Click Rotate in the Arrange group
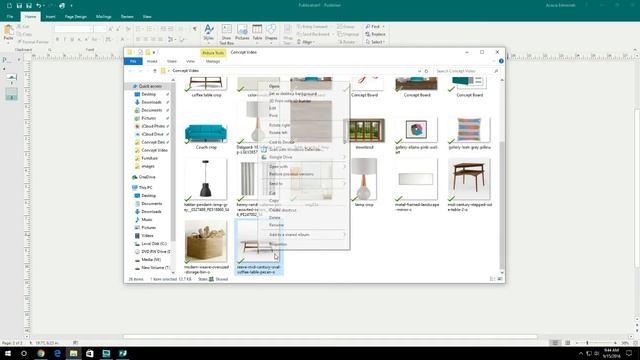The width and height of the screenshot is (640, 360). point(347,42)
